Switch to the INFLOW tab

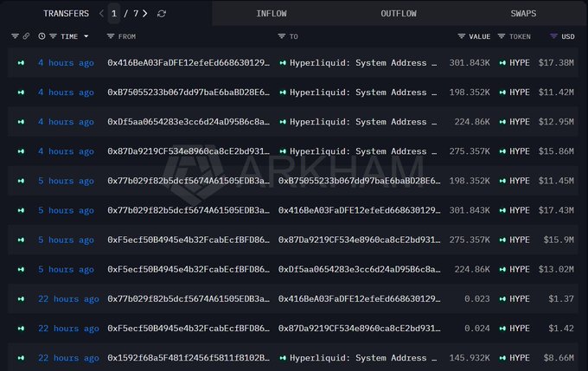click(272, 14)
